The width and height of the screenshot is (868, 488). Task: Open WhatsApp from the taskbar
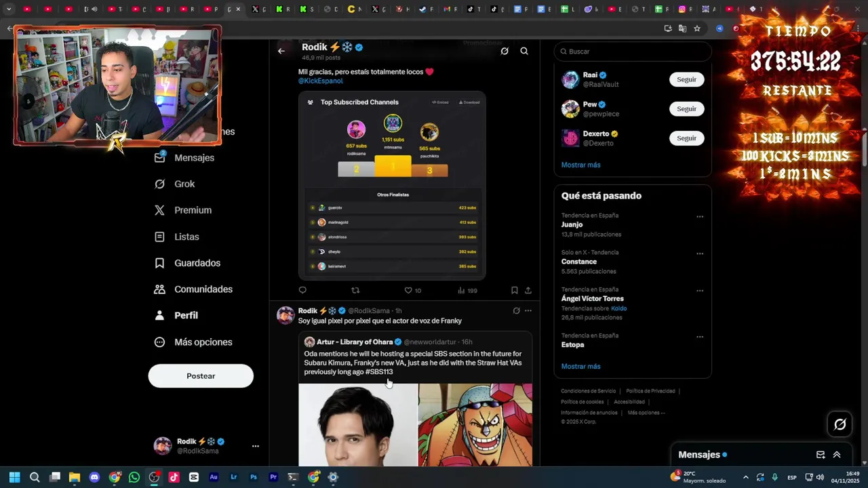[x=134, y=477]
